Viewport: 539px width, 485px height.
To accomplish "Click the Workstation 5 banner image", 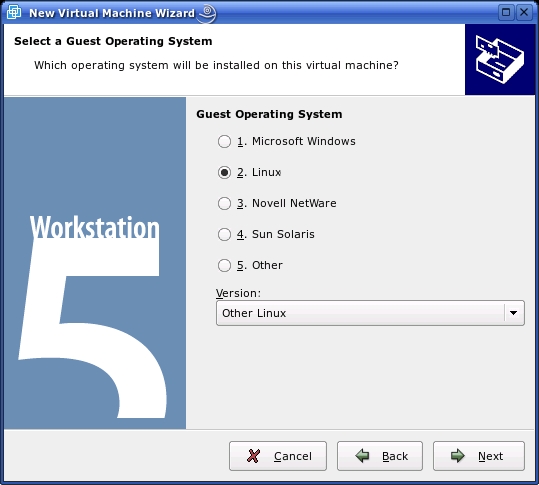I will (95, 263).
